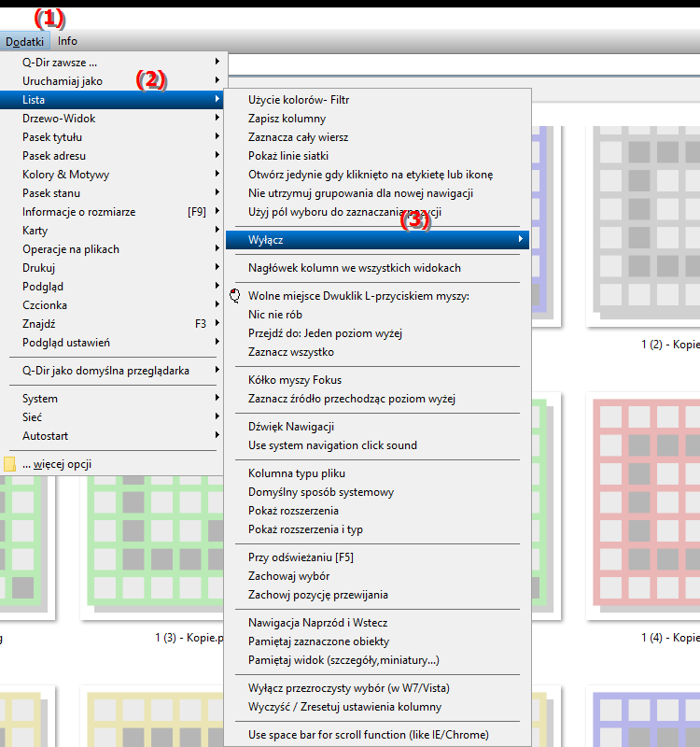Select the Lista menu entry

tap(112, 100)
